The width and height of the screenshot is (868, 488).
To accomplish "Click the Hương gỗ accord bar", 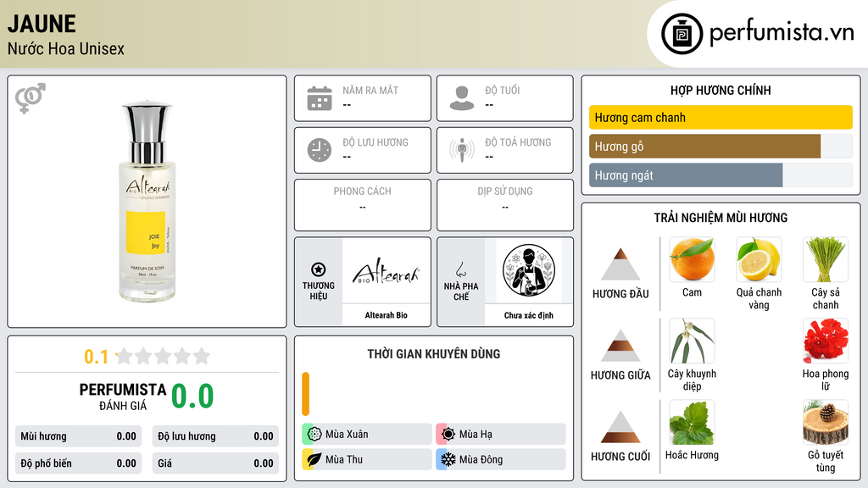I will coord(721,147).
